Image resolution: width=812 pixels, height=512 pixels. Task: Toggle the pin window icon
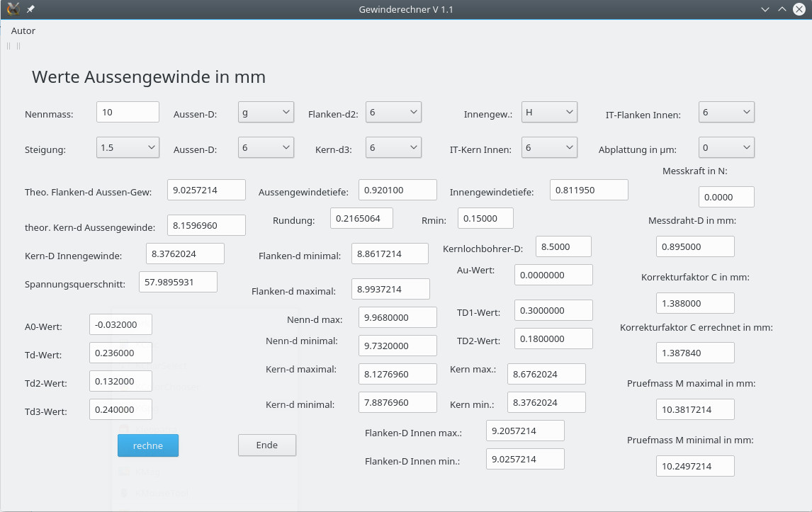(x=30, y=8)
